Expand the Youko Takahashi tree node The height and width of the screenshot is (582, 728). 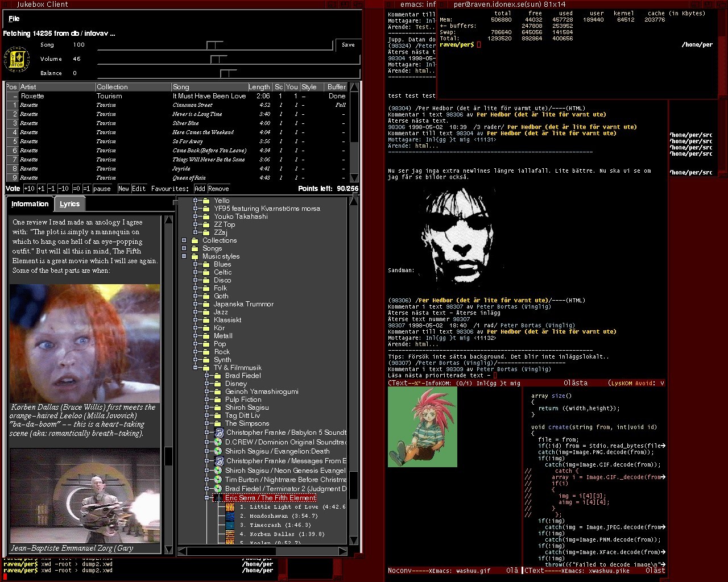coord(195,217)
